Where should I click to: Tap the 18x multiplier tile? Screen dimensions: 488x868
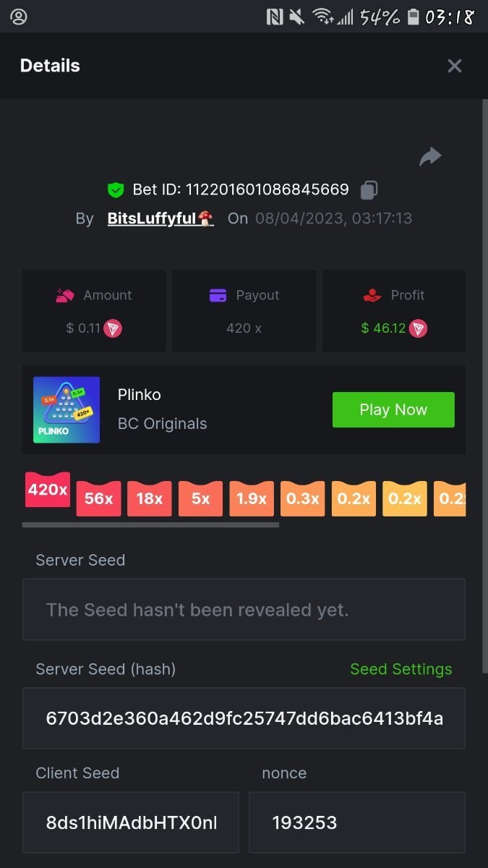(150, 498)
